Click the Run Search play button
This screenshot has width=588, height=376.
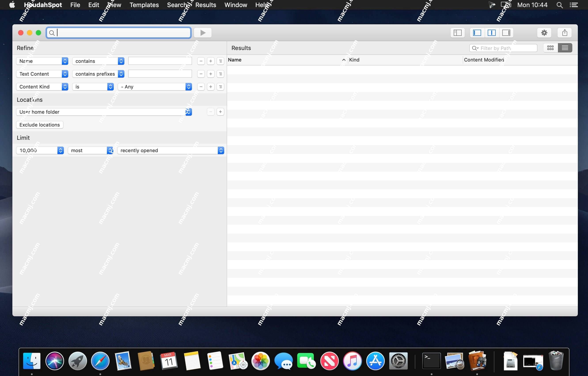click(203, 33)
